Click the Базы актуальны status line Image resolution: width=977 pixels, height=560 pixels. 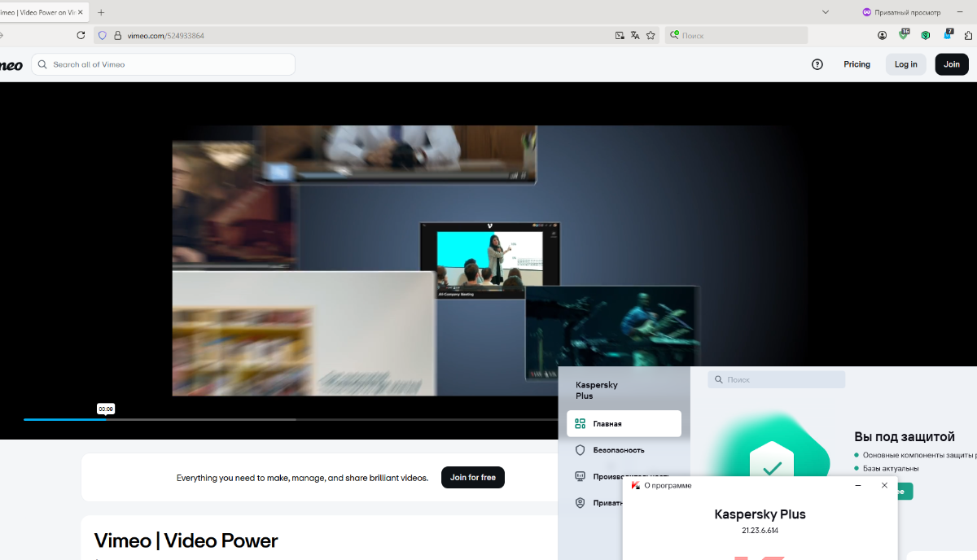point(891,468)
